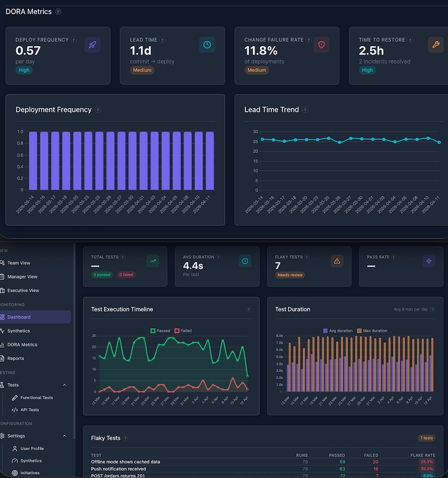Click the clock icon on Avg Duration card

point(245,261)
